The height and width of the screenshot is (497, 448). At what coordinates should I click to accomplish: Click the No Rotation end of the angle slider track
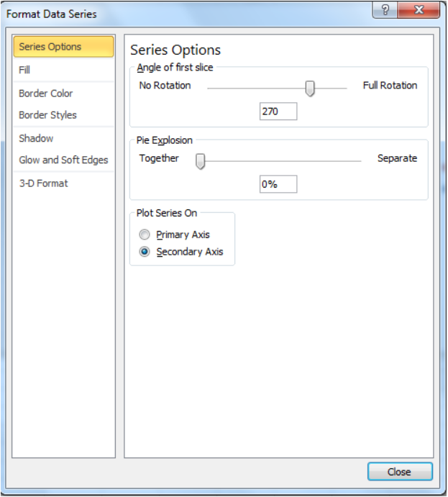pyautogui.click(x=210, y=88)
